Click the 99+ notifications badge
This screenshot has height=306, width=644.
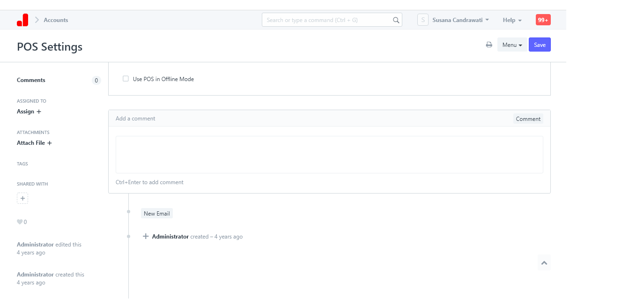coord(543,20)
